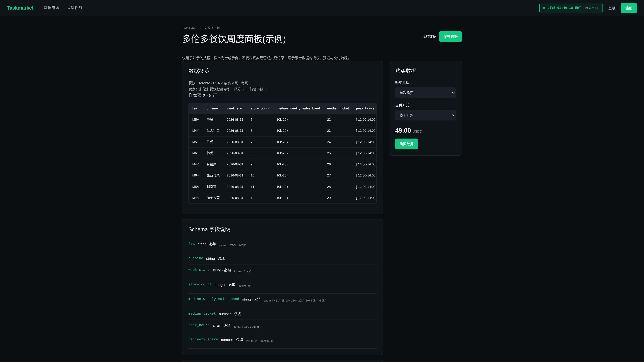The image size is (644, 362).
Task: Open 我的数据 link
Action: coord(429,37)
